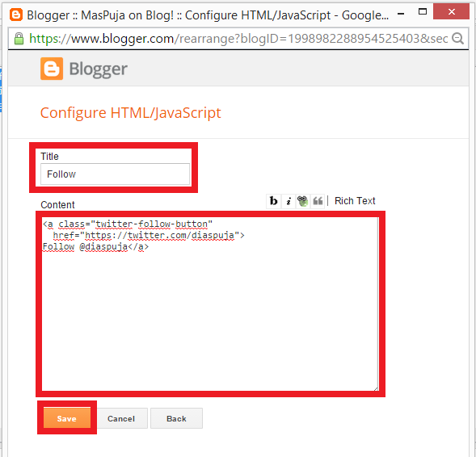
Task: Click the padlock icon in address bar
Action: [x=19, y=39]
